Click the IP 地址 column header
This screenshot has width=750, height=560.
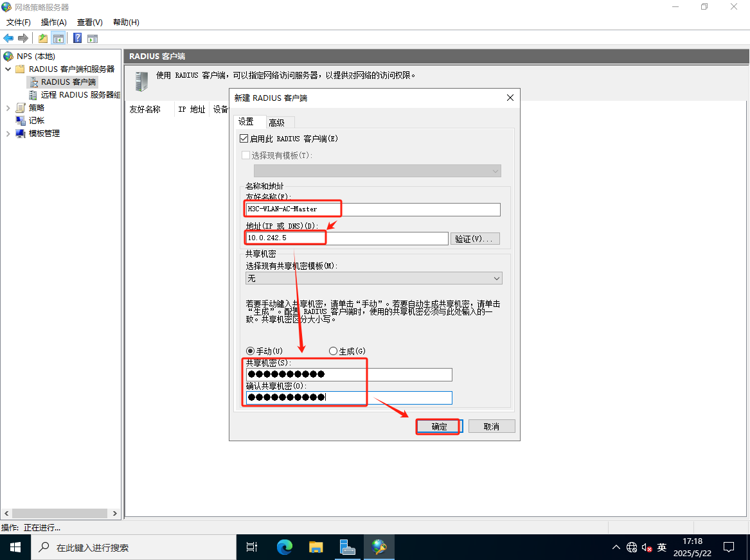pyautogui.click(x=192, y=109)
